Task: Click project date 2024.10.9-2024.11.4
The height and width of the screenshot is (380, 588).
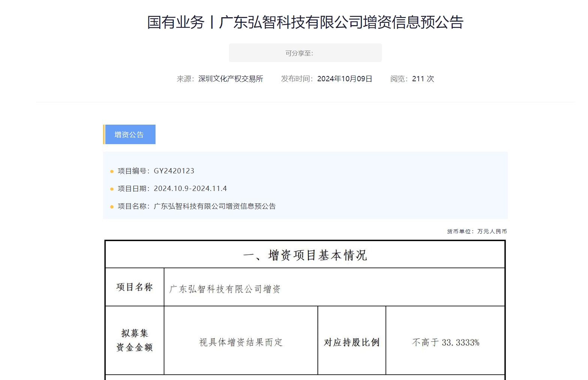Action: pyautogui.click(x=190, y=189)
